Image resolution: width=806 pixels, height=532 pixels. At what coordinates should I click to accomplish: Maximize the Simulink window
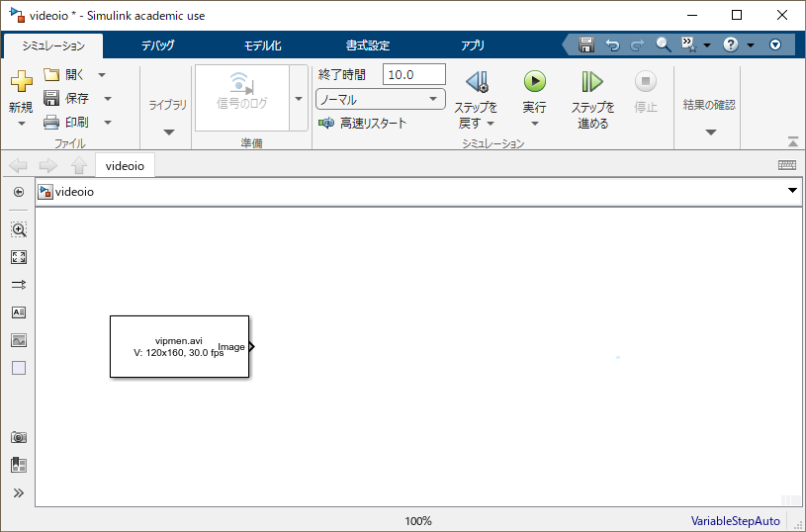[x=737, y=15]
